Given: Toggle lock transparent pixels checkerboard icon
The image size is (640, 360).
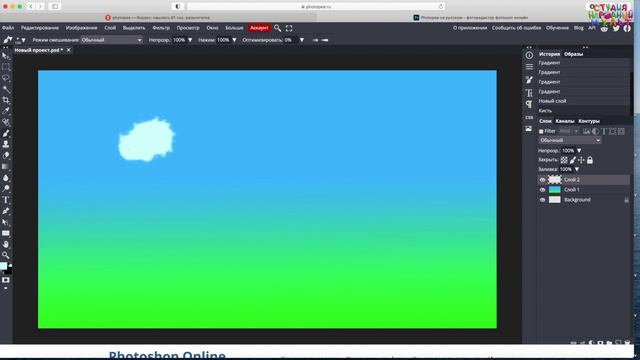Looking at the screenshot, I should point(564,160).
